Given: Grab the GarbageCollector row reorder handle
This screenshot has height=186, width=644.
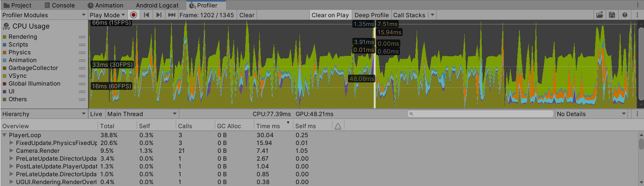Looking at the screenshot, I should tap(82, 68).
